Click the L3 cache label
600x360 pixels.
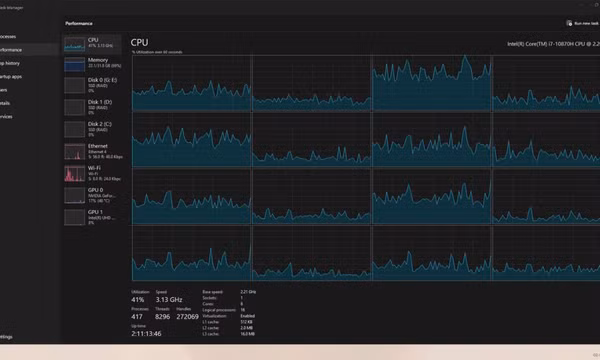click(210, 334)
